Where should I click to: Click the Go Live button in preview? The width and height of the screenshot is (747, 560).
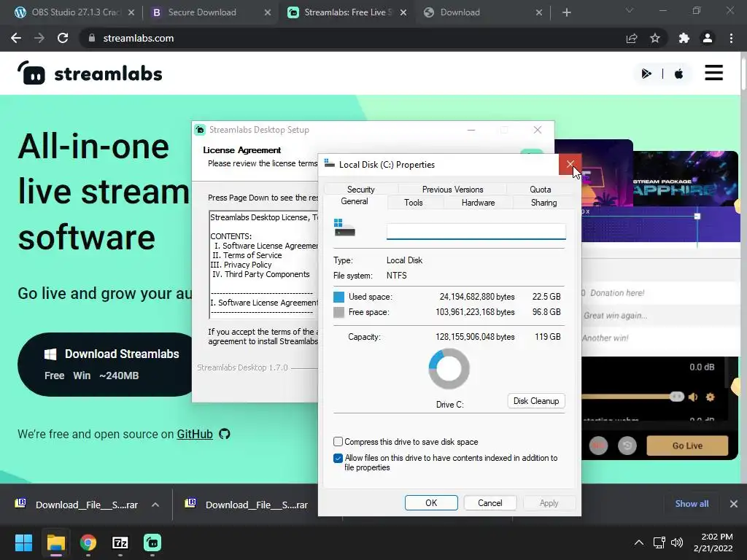point(687,446)
